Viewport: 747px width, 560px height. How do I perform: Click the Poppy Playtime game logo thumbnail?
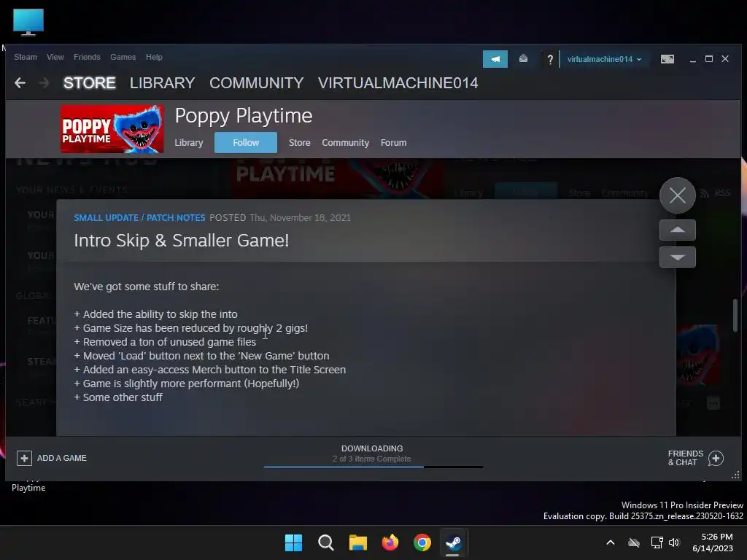(x=112, y=129)
